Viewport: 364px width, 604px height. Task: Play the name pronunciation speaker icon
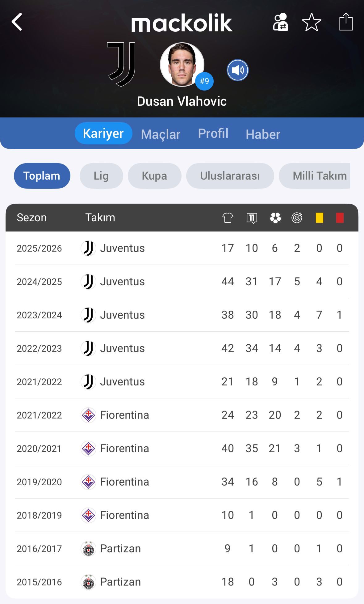coord(237,70)
